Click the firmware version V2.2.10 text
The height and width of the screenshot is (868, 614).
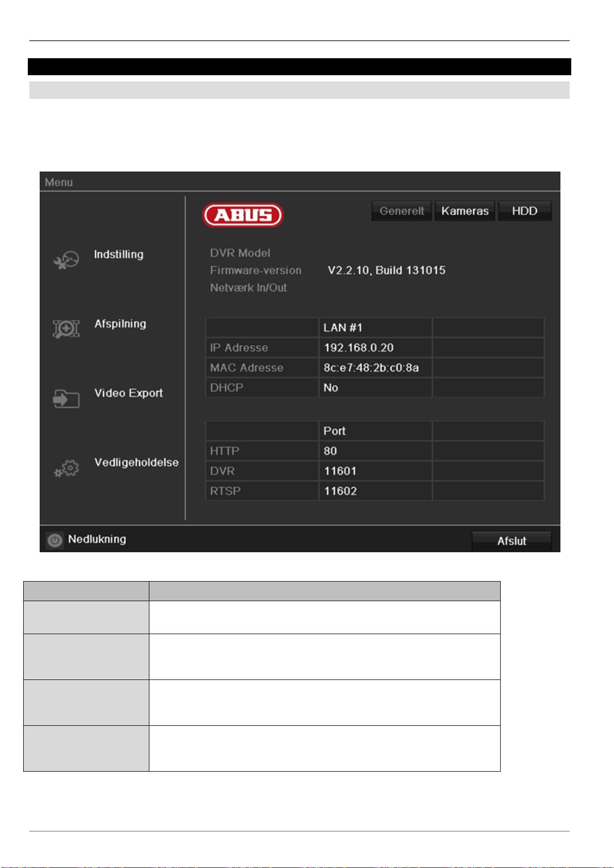coord(386,270)
